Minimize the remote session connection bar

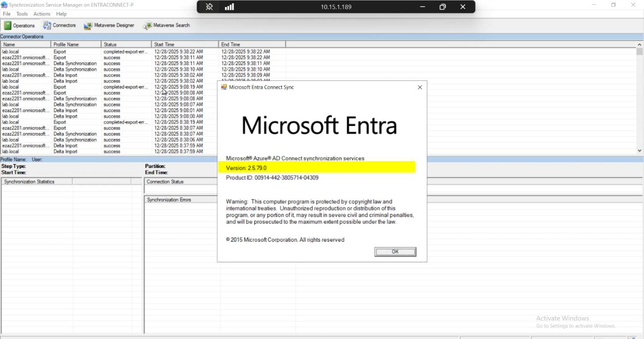tap(422, 7)
